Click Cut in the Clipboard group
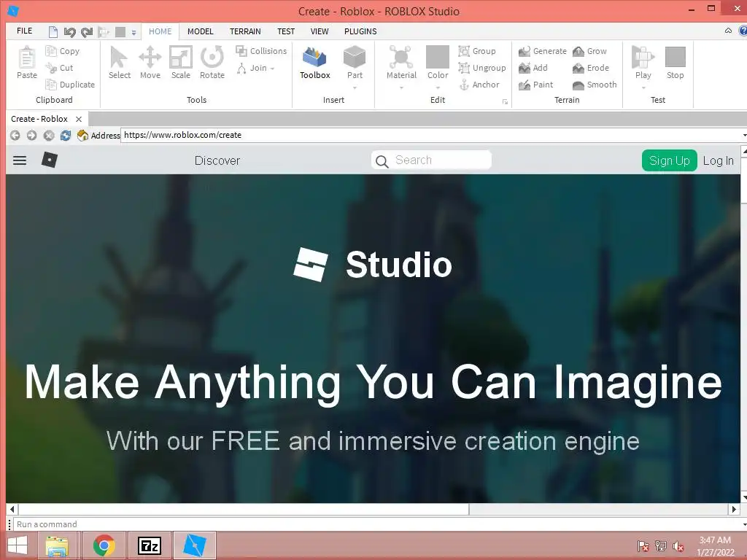Image resolution: width=747 pixels, height=560 pixels. 60,68
